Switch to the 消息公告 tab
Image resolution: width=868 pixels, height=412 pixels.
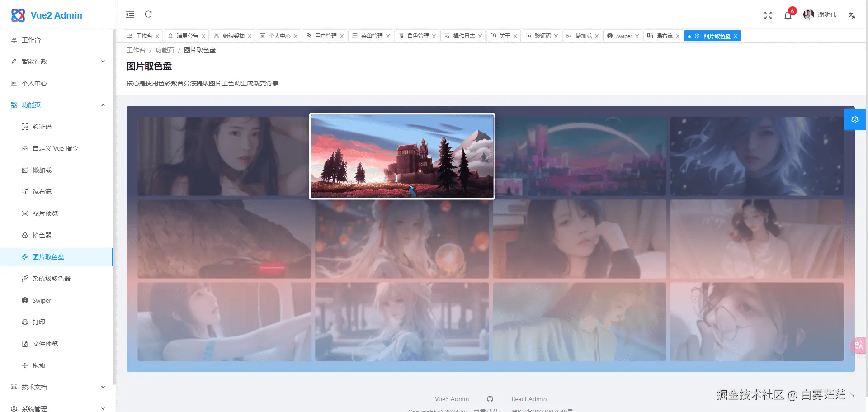187,36
